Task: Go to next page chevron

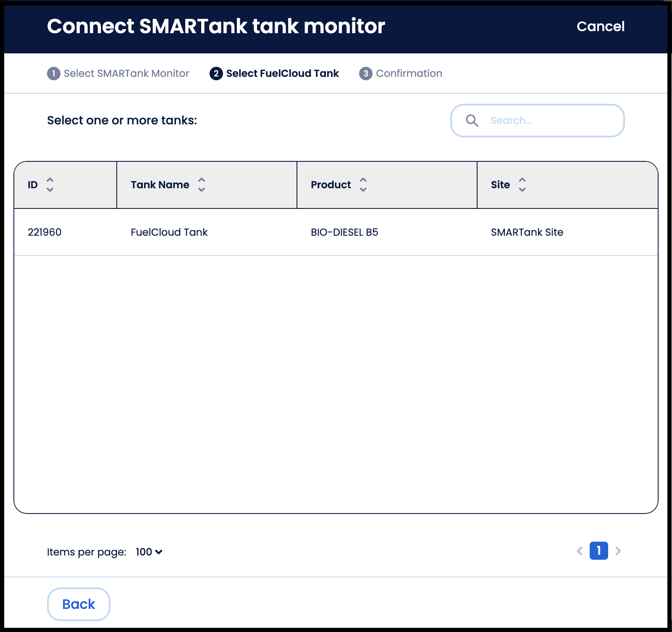Action: pyautogui.click(x=618, y=551)
